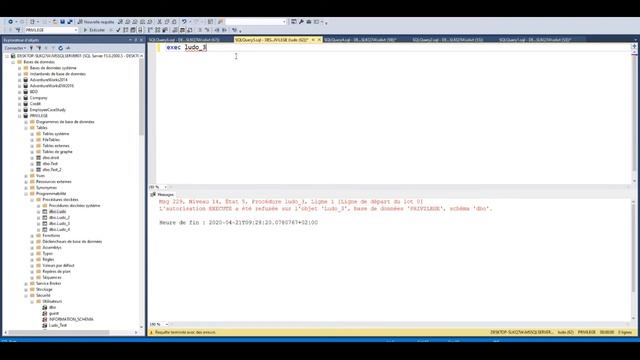Viewport: 640px width, 360px height.
Task: Collapse the Procédures stockées folder
Action: [32, 200]
